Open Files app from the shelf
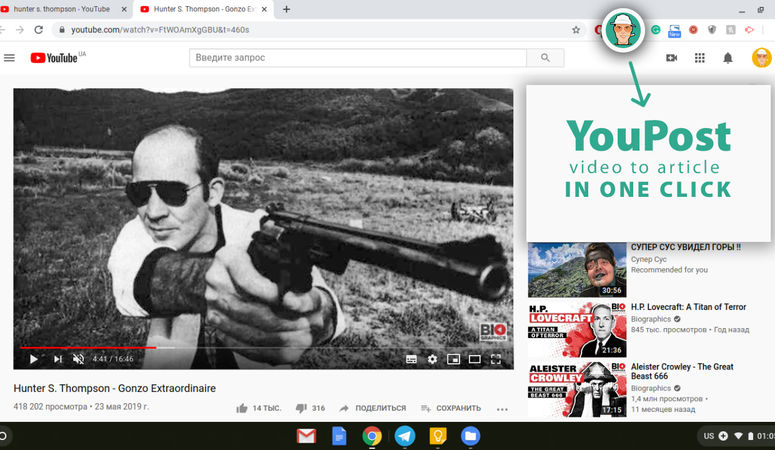 pyautogui.click(x=471, y=436)
